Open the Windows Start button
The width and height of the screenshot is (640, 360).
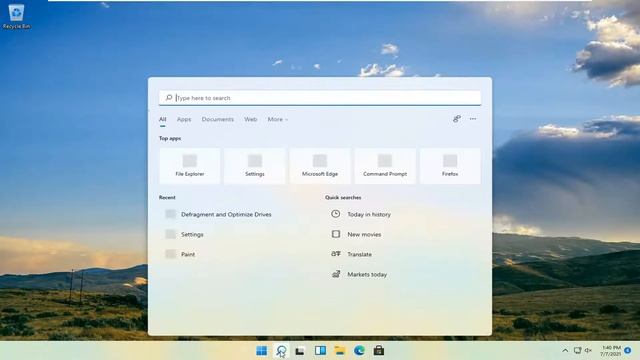262,351
